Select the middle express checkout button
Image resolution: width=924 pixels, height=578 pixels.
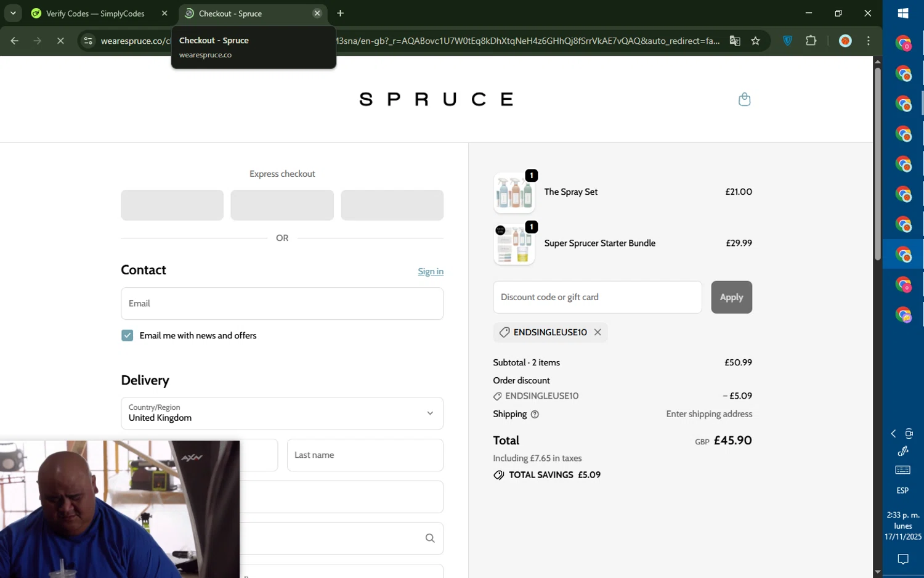point(282,205)
